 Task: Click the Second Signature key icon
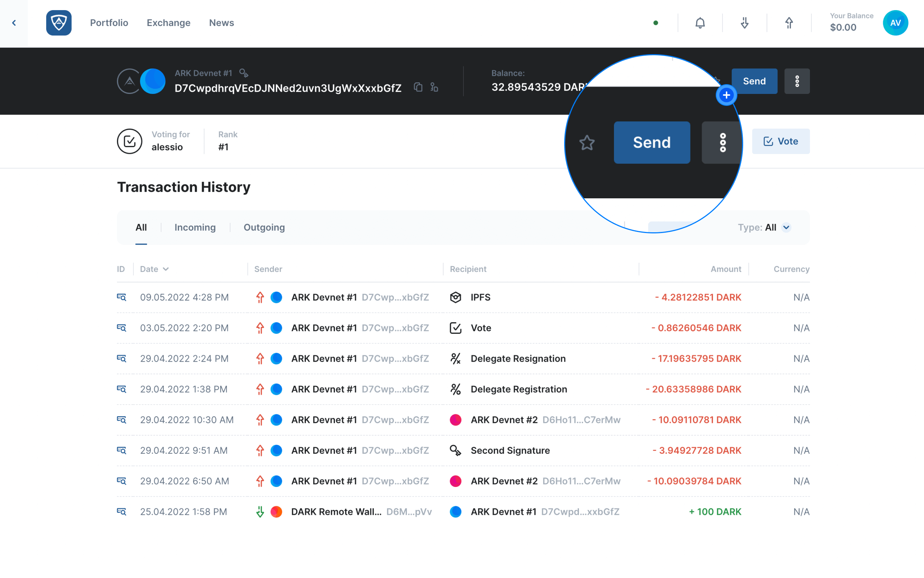tap(456, 450)
